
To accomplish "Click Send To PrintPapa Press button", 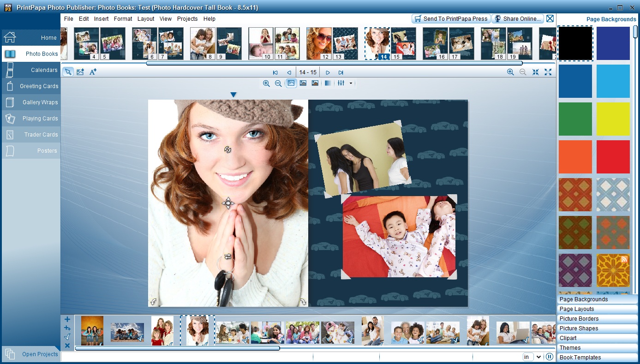I will [x=451, y=19].
